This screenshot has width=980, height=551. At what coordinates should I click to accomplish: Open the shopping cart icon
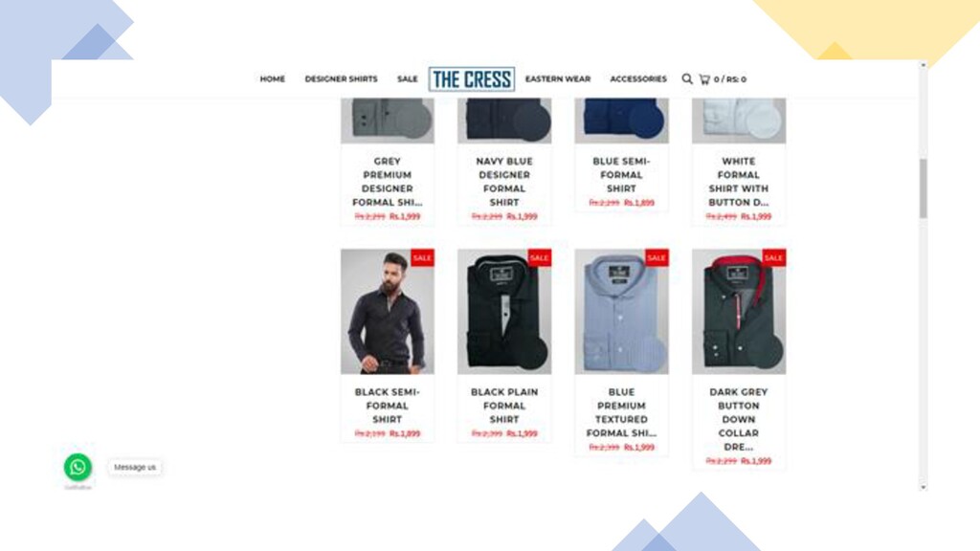pos(704,79)
